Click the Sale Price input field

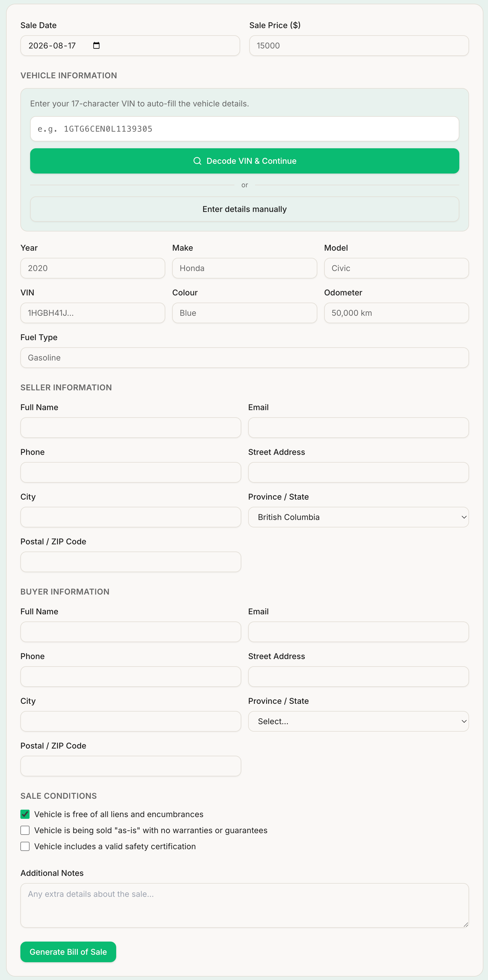click(x=359, y=46)
